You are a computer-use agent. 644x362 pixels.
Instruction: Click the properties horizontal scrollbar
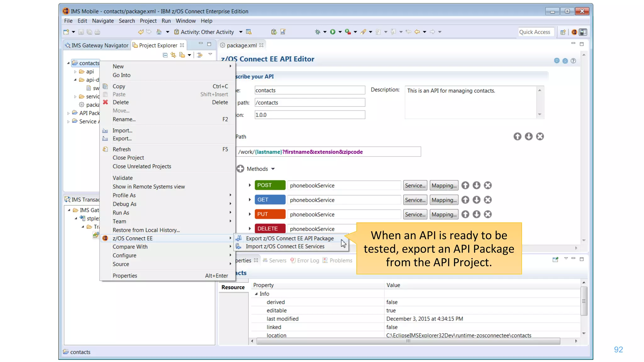pyautogui.click(x=408, y=341)
